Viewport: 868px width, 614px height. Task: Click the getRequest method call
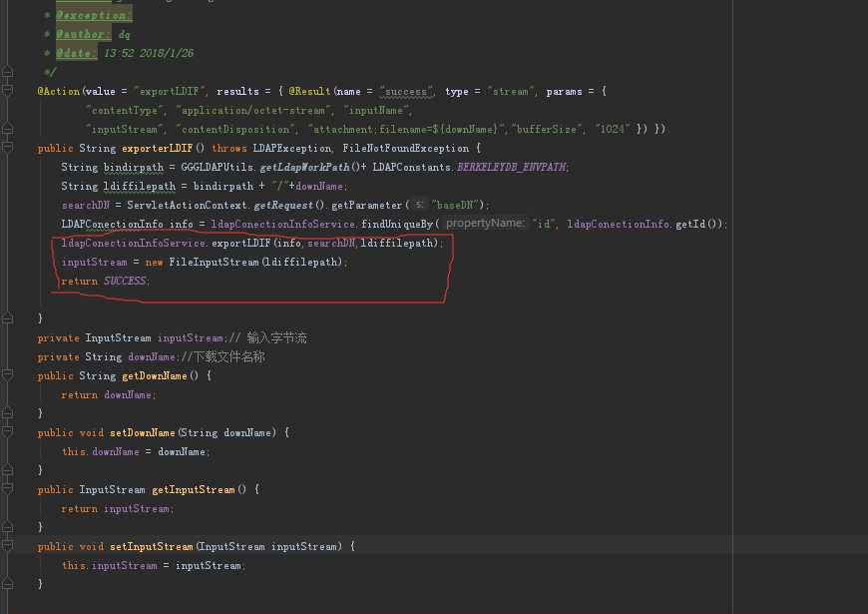click(283, 205)
